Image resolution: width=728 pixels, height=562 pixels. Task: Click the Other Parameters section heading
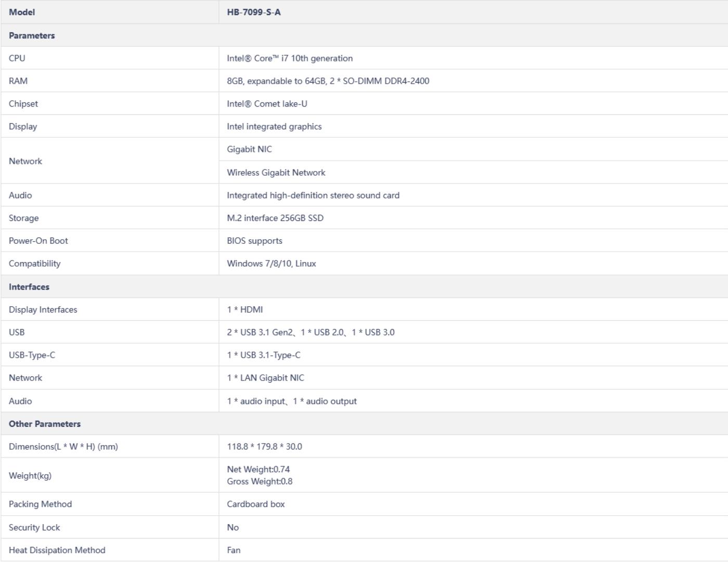(45, 424)
